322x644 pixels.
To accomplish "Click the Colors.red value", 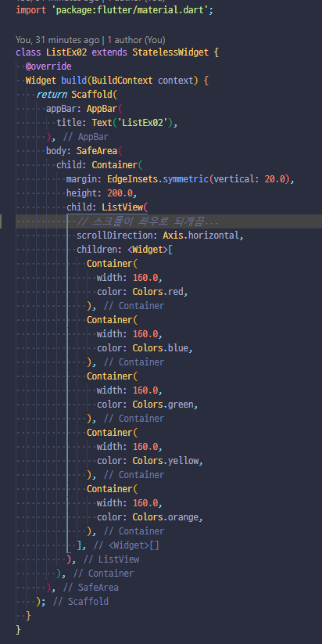I will pyautogui.click(x=158, y=292).
